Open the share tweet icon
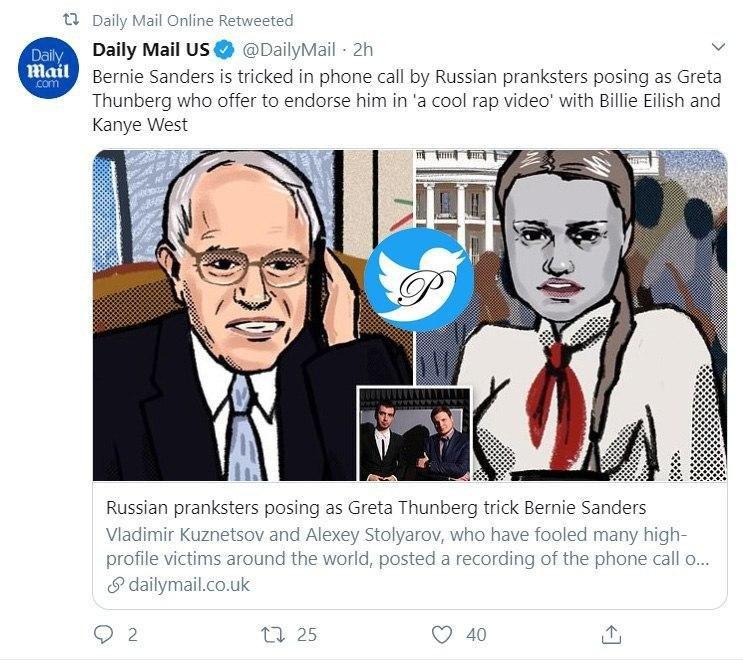 [x=612, y=633]
